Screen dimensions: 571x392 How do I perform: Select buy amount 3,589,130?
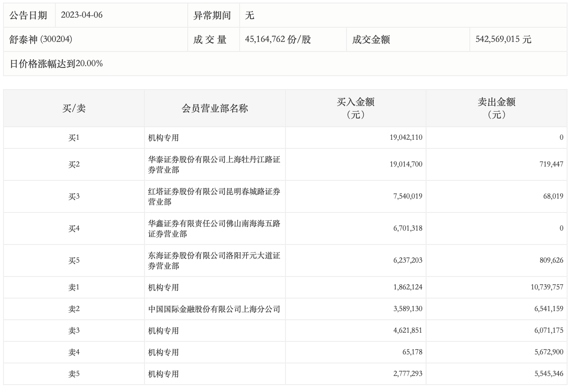[408, 309]
